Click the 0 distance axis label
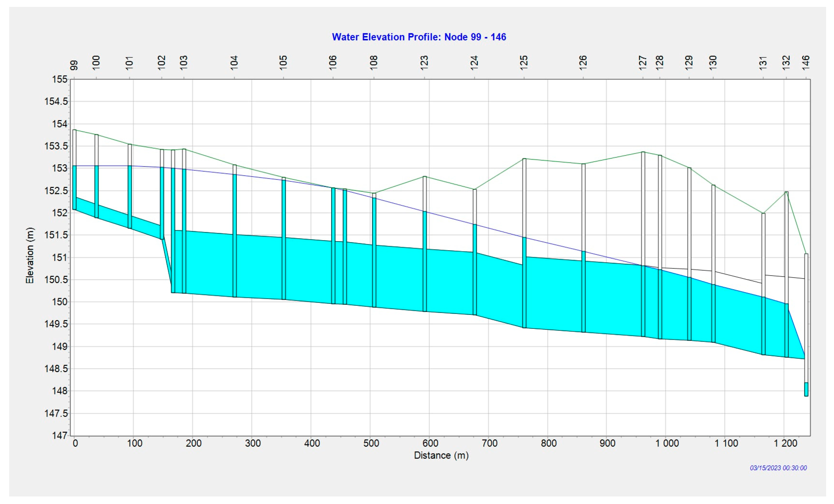The width and height of the screenshot is (834, 504). [75, 443]
